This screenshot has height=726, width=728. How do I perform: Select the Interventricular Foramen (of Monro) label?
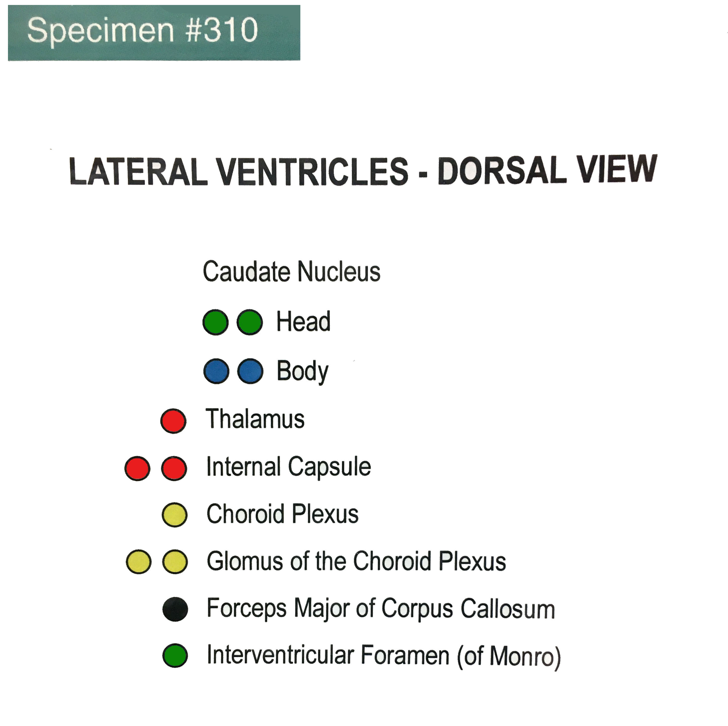384,656
